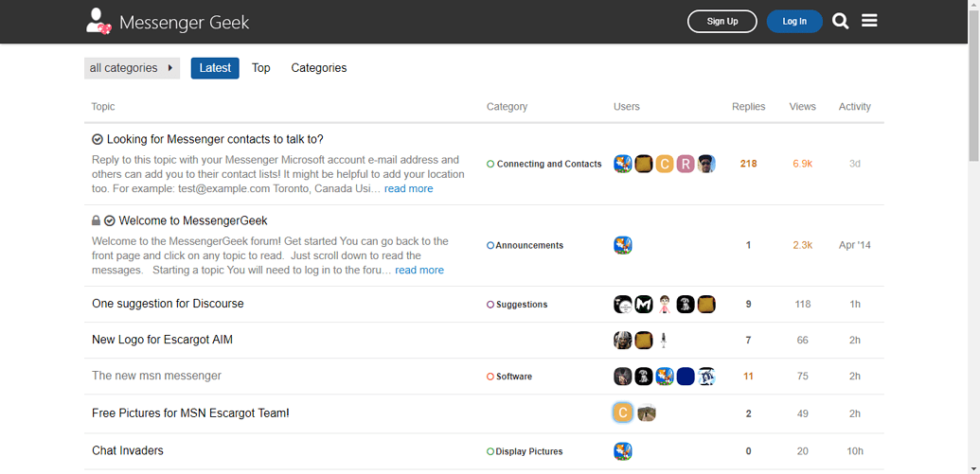The image size is (980, 474).
Task: Click the second avatar in the Free Pictures row
Action: click(x=647, y=413)
